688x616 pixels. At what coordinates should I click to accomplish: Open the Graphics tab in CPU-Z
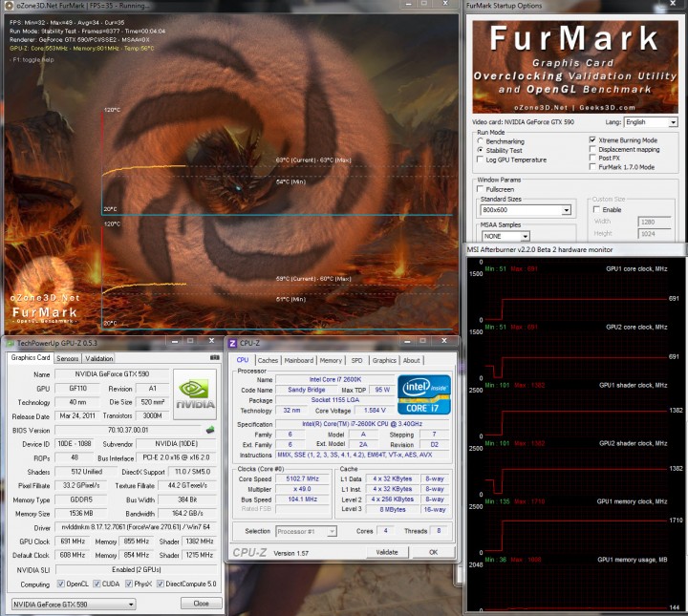pyautogui.click(x=384, y=360)
